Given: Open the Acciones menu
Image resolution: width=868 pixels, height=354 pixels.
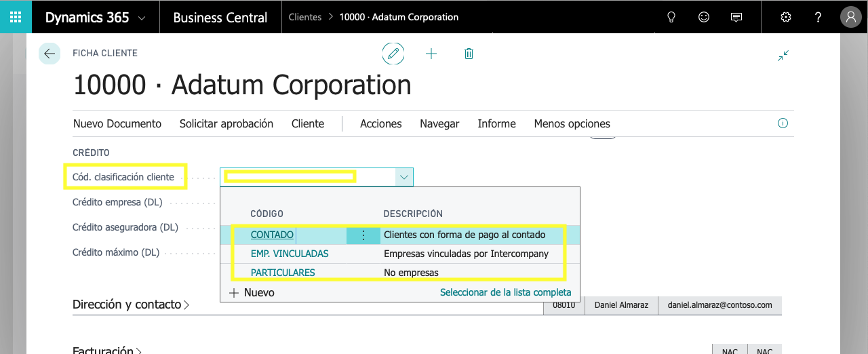Looking at the screenshot, I should [x=381, y=123].
